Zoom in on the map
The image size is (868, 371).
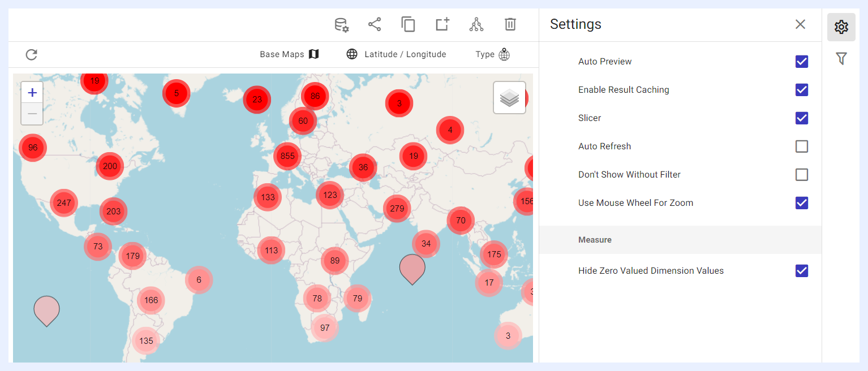[32, 93]
